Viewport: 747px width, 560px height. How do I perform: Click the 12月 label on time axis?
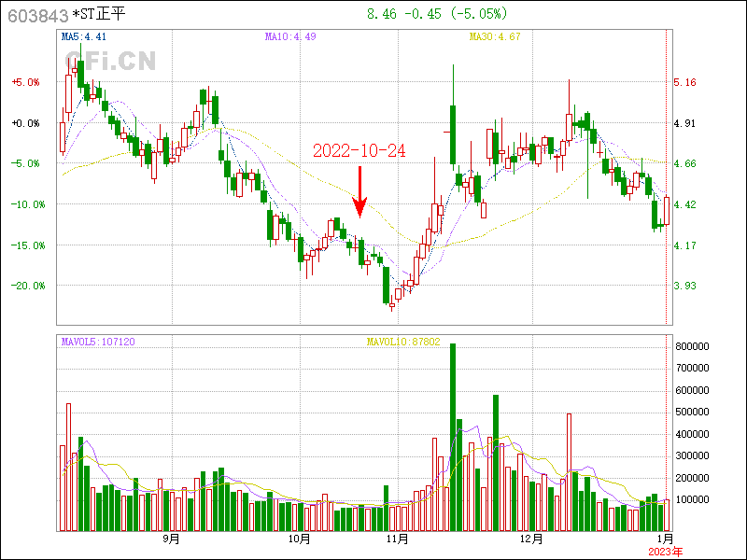point(531,539)
